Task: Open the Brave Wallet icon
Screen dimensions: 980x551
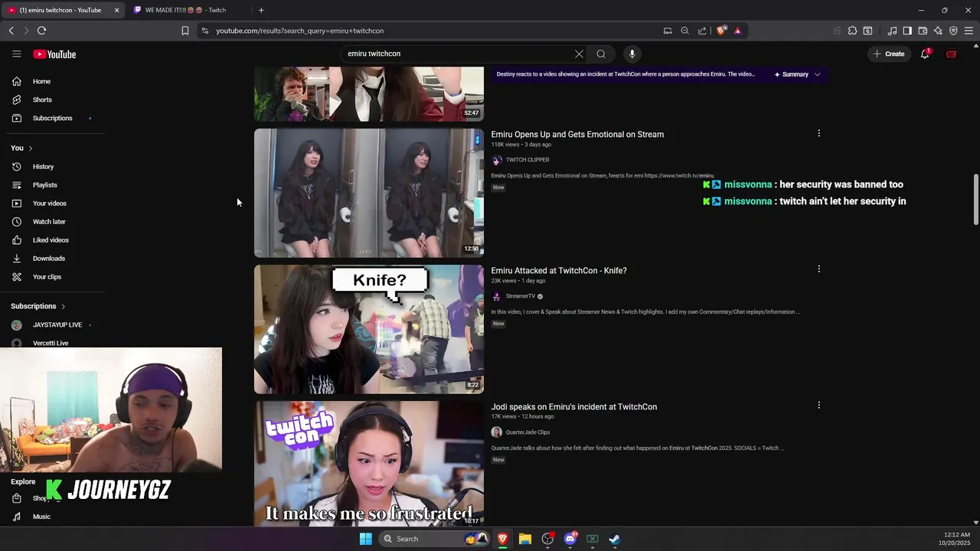Action: pyautogui.click(x=923, y=31)
